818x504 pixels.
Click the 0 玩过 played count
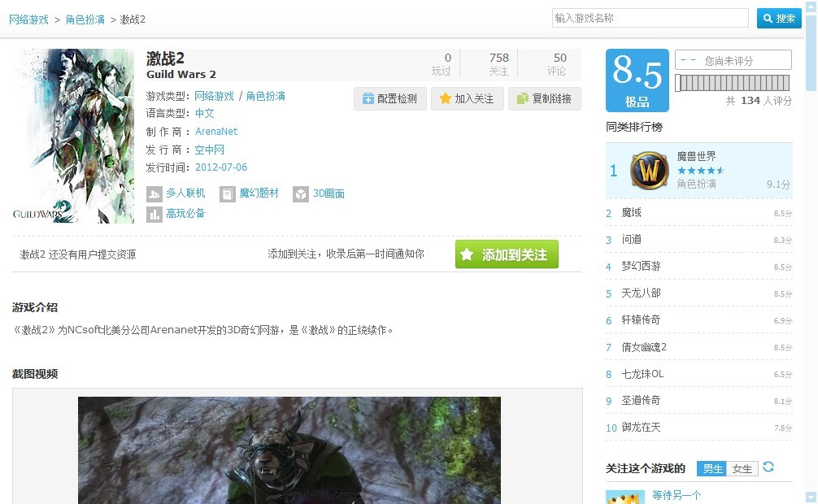point(442,64)
